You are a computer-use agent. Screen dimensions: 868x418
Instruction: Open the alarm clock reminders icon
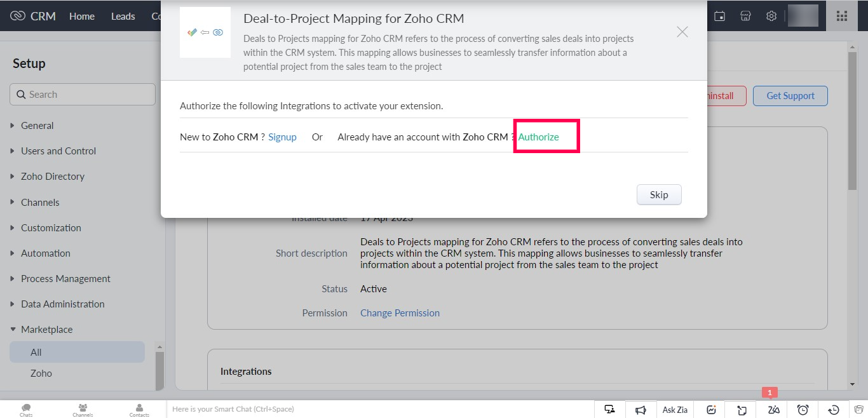click(x=803, y=410)
